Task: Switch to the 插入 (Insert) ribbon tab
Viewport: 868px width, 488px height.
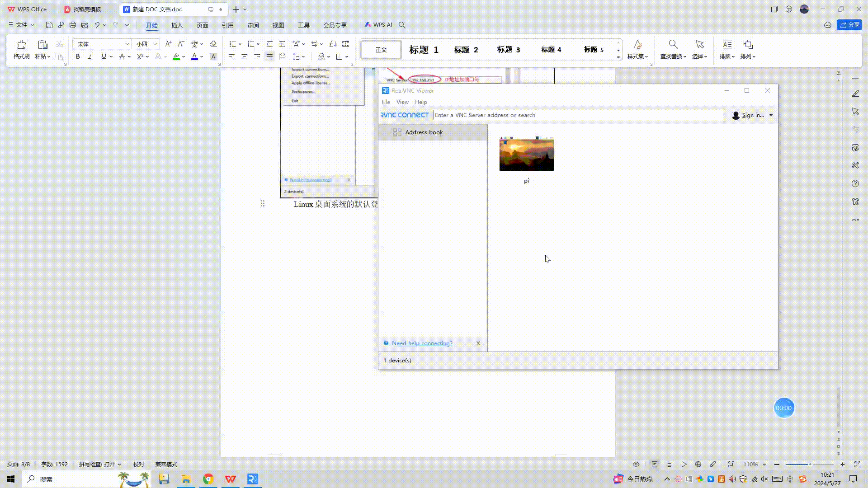Action: coord(177,25)
